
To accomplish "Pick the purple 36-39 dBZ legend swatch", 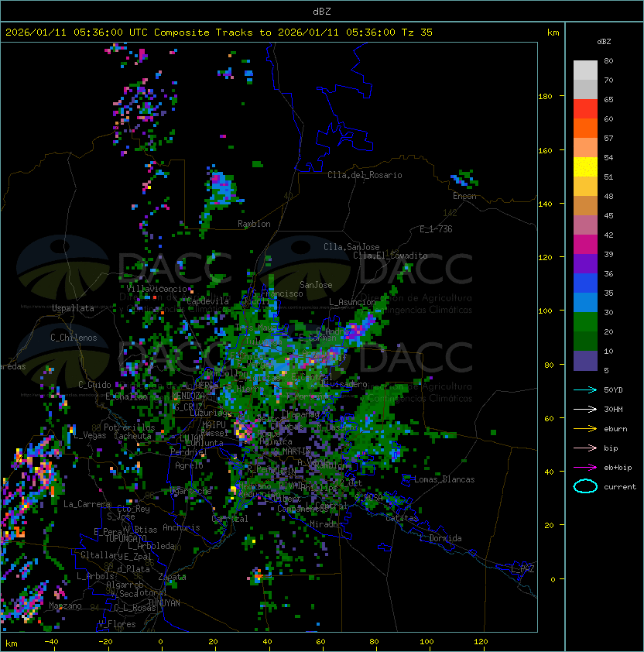I will pyautogui.click(x=585, y=263).
